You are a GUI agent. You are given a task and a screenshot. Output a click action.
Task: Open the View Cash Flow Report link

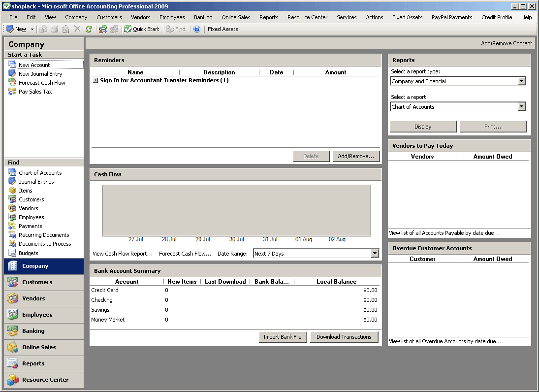tap(123, 254)
